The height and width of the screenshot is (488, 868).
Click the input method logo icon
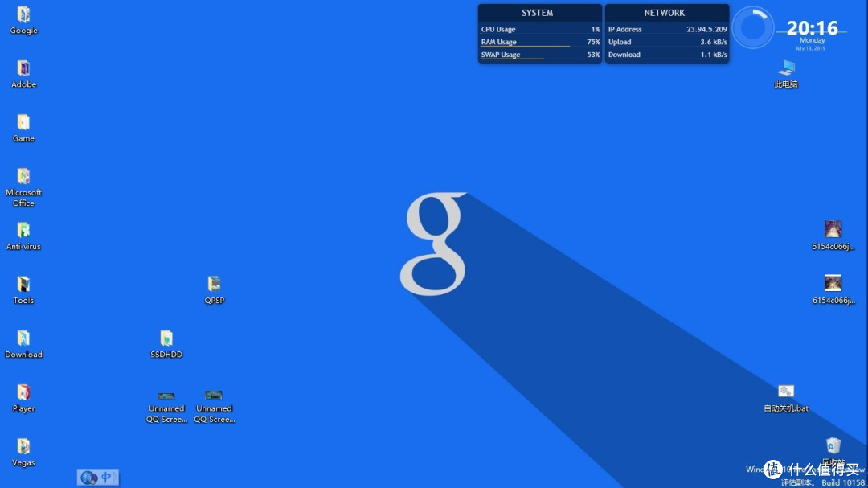pos(88,478)
